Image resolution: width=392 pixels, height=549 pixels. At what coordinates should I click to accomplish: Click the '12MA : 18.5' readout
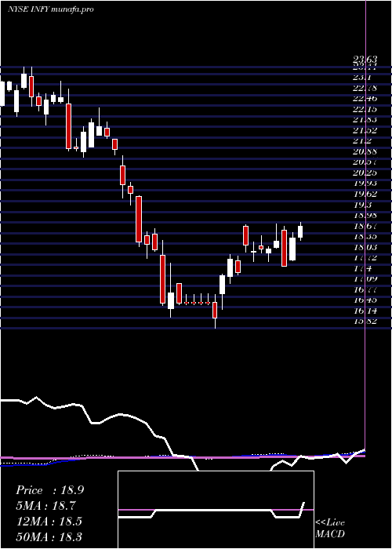[x=49, y=522]
